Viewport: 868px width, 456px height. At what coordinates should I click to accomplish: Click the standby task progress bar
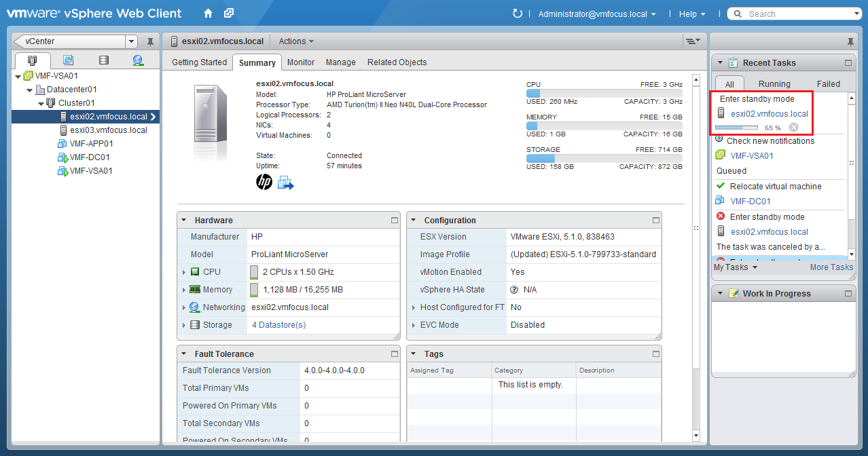[x=736, y=128]
